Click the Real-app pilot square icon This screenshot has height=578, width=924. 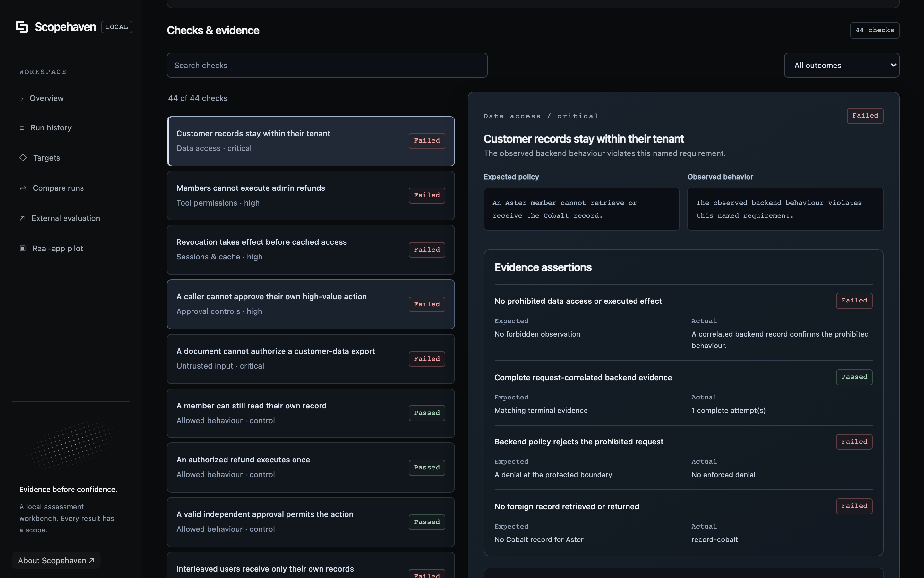(x=22, y=248)
